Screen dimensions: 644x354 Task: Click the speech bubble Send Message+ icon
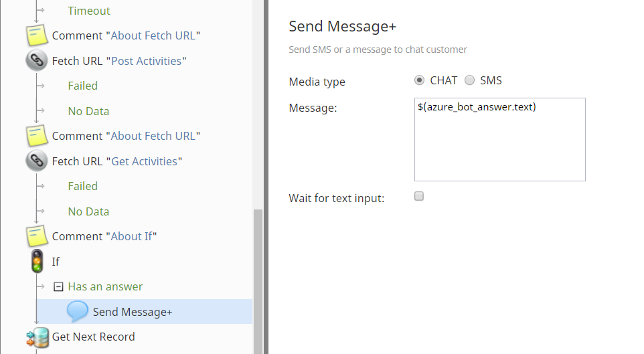[x=77, y=312]
